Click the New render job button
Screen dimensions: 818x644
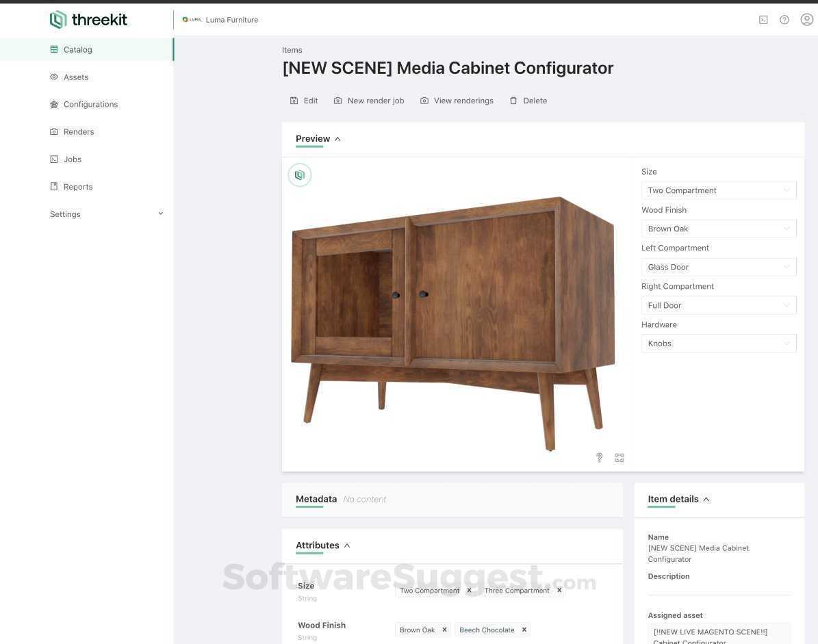coord(369,101)
